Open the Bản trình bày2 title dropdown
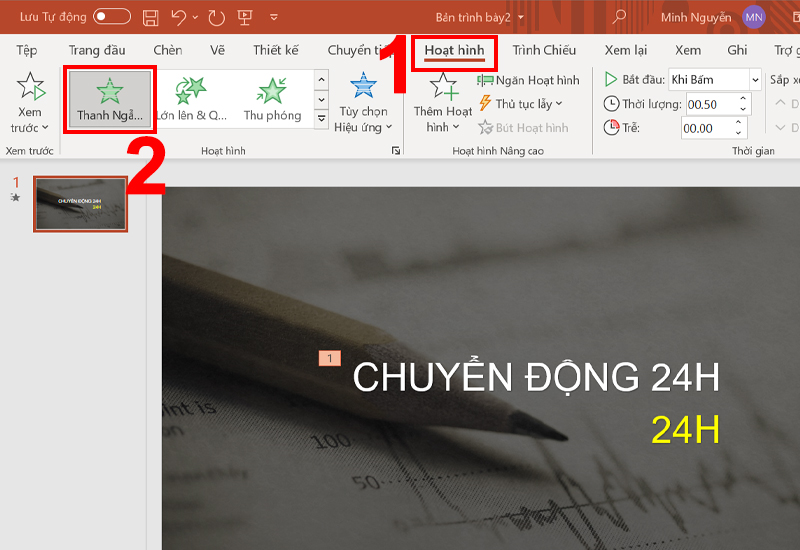Viewport: 800px width, 550px height. tap(521, 18)
